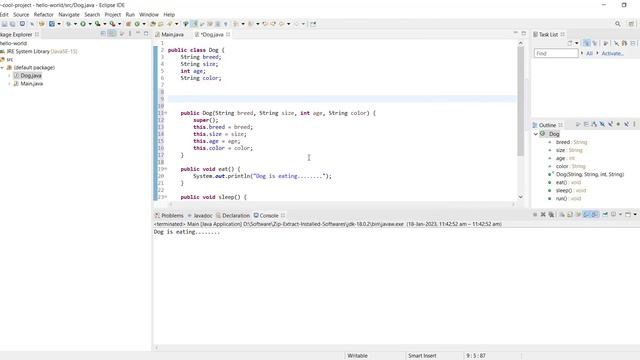Collapse the Dog class in Outline
Screen dimensions: 640x360
[x=536, y=134]
